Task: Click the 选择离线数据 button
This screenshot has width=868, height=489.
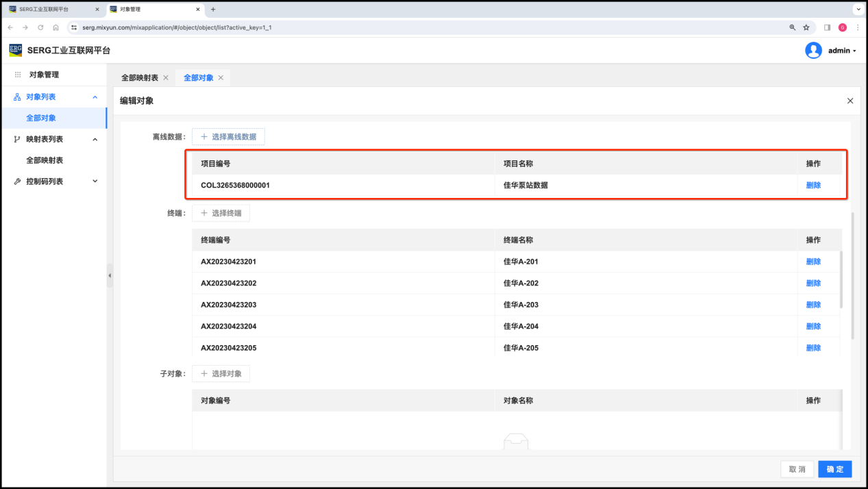Action: tap(228, 137)
